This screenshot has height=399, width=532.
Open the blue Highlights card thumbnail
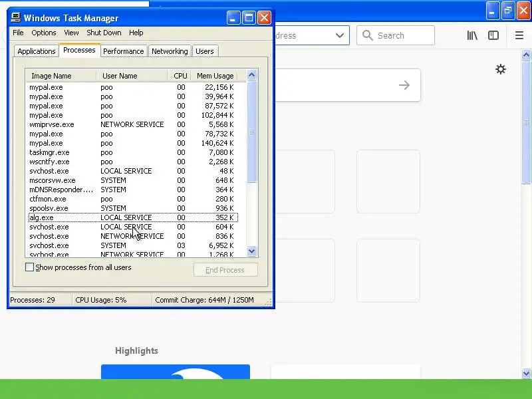(x=176, y=372)
